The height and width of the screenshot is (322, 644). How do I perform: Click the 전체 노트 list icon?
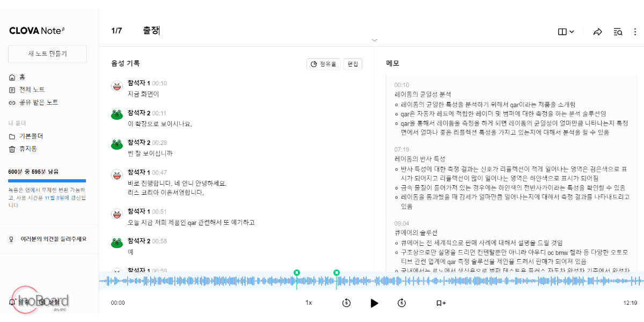(12, 90)
